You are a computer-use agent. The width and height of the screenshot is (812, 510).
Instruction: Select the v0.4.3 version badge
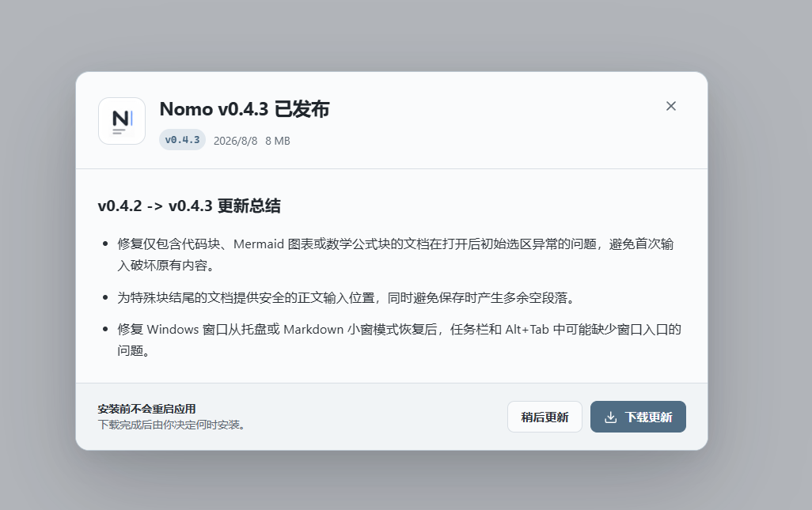click(182, 140)
